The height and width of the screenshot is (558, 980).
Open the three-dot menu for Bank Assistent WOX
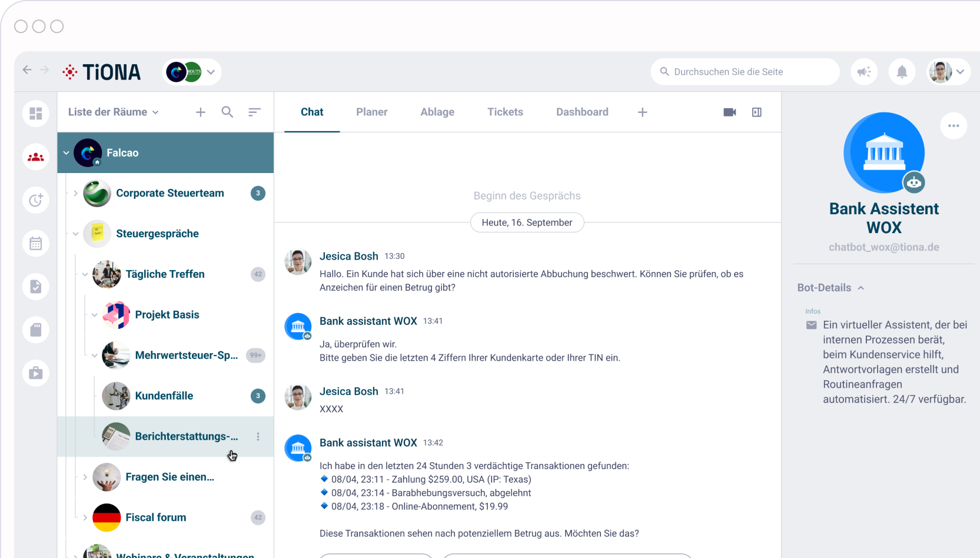(954, 125)
